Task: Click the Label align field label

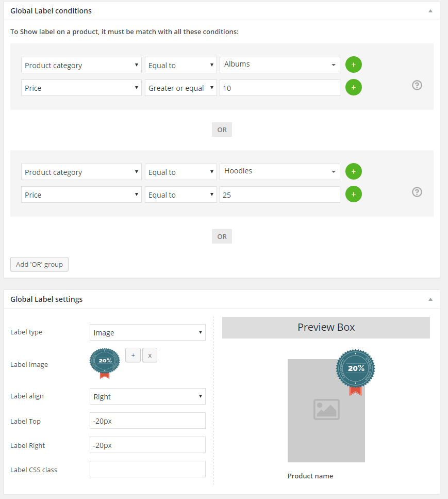Action: pyautogui.click(x=27, y=396)
